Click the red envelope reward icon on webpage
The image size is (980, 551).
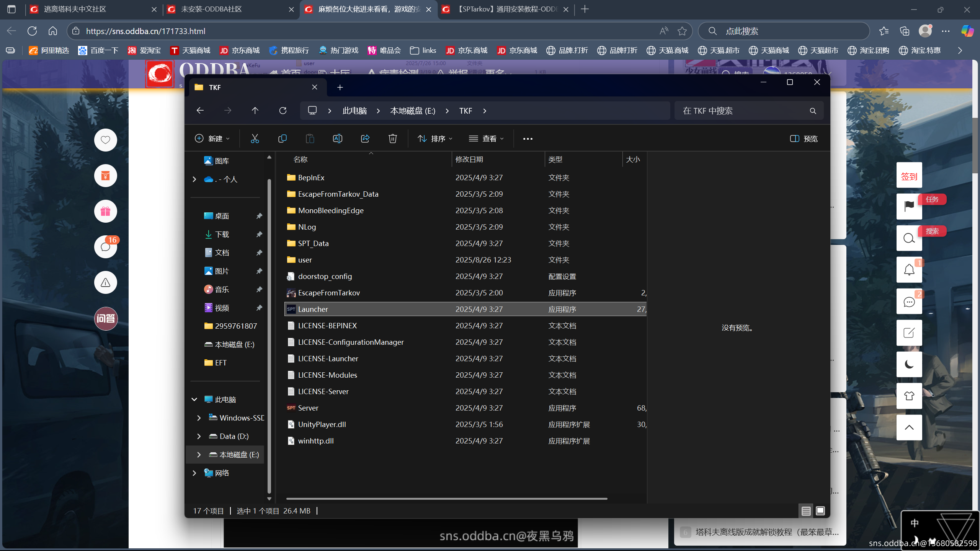[106, 176]
